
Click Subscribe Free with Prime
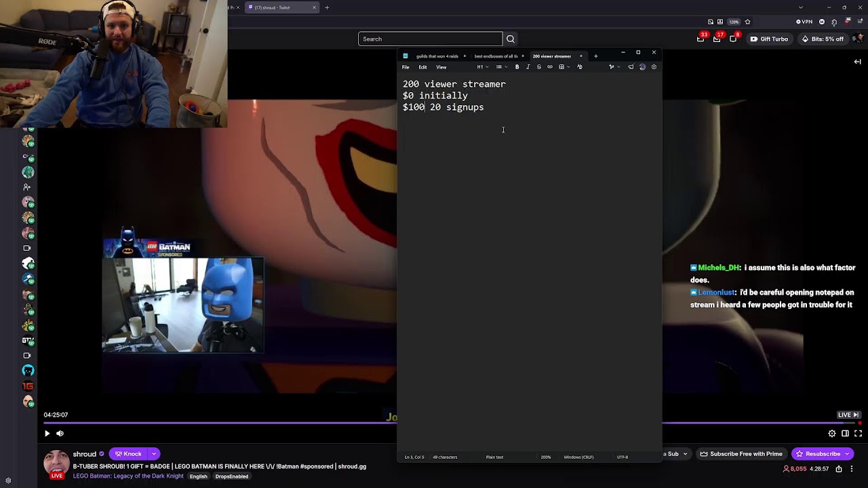pos(741,454)
